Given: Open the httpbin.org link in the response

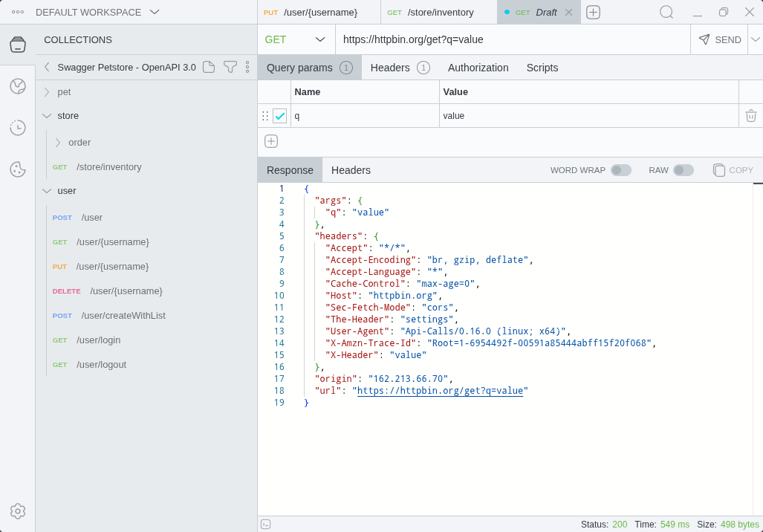Looking at the screenshot, I should pos(441,390).
